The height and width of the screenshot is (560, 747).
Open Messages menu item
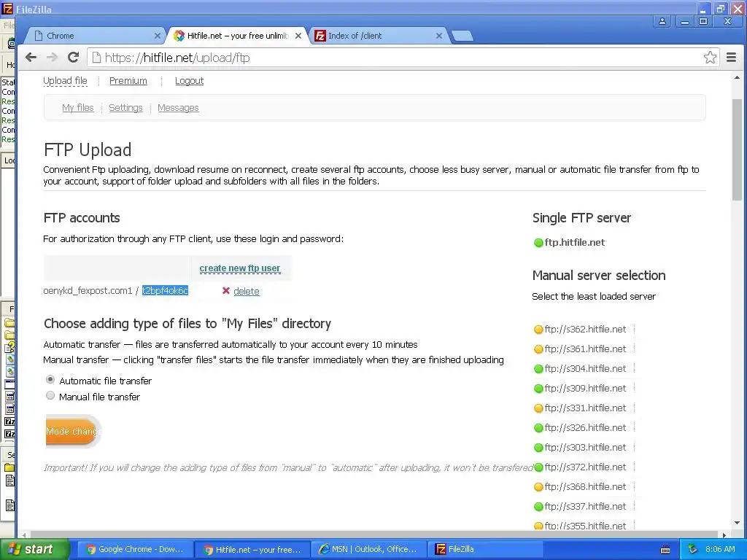(178, 108)
